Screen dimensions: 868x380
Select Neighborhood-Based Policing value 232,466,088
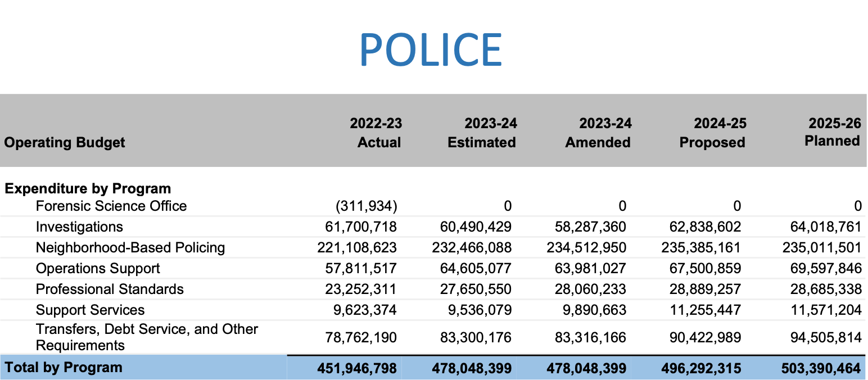(x=472, y=248)
